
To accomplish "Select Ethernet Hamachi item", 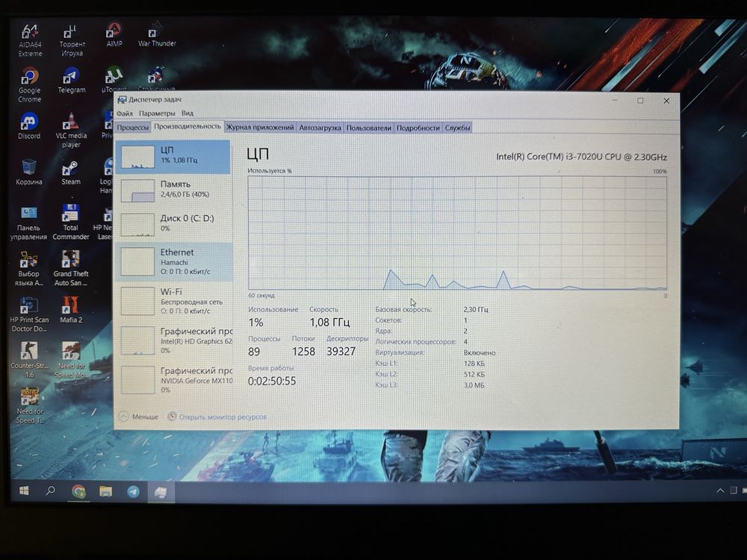I will coord(173,261).
